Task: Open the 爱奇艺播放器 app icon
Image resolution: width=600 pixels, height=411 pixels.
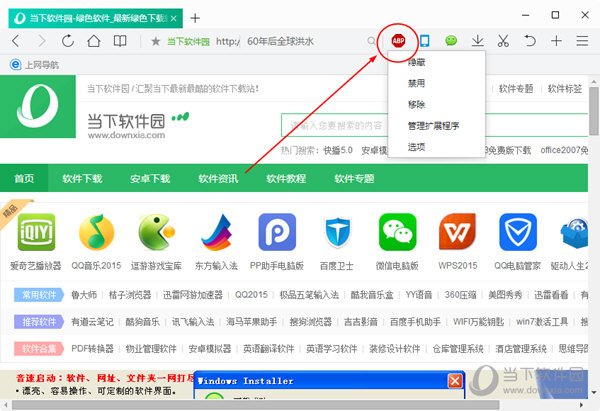Action: [36, 232]
